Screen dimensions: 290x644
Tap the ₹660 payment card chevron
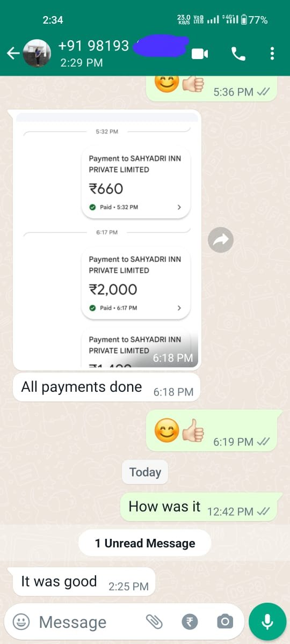(x=179, y=207)
